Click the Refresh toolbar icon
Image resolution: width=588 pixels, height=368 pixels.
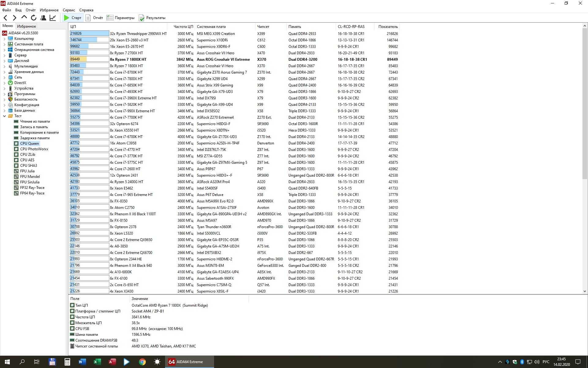[x=34, y=18]
